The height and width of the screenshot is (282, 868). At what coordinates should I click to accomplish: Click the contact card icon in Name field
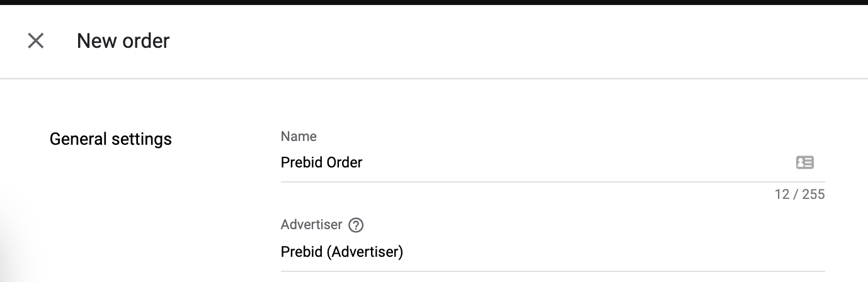(804, 162)
